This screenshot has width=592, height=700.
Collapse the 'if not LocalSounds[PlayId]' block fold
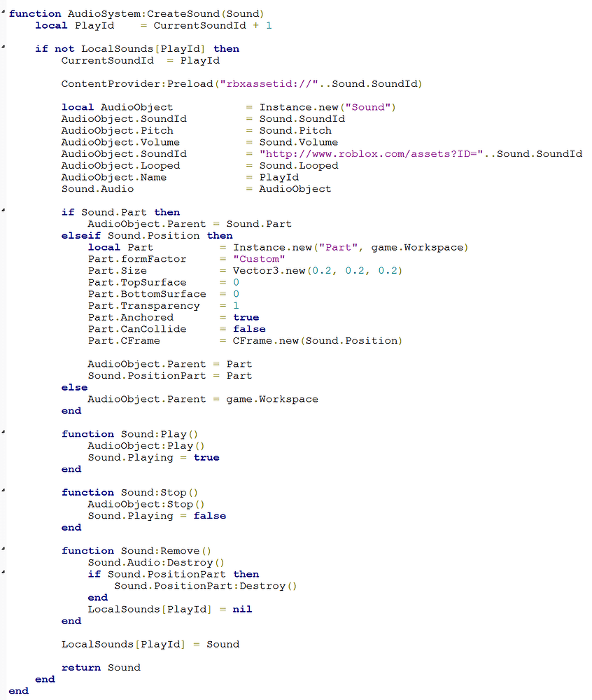point(3,47)
